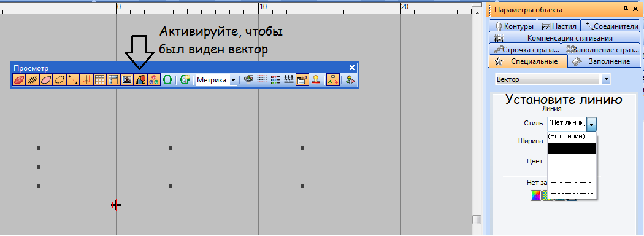Toggle filled pink outline view icon

46,80
